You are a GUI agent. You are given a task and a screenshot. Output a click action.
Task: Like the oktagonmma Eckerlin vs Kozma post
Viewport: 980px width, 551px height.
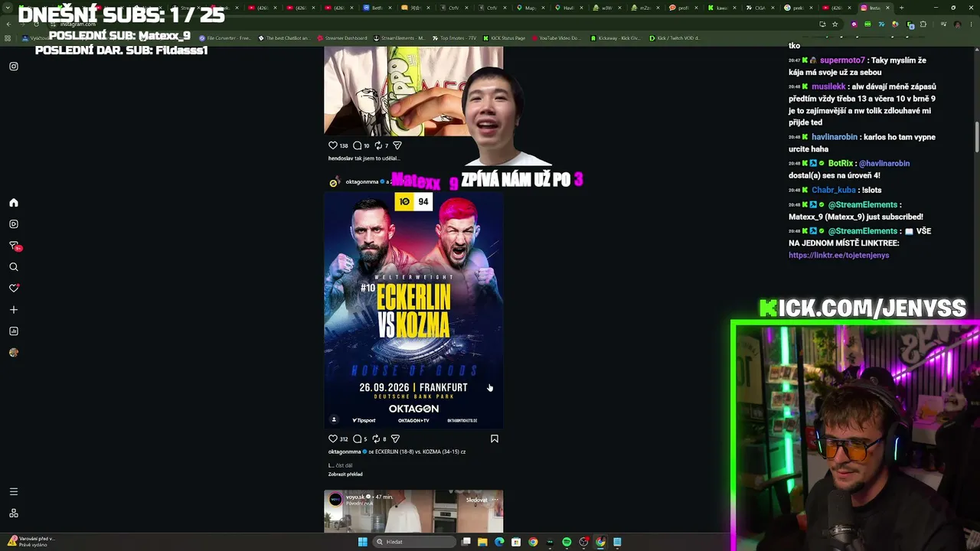tap(333, 439)
